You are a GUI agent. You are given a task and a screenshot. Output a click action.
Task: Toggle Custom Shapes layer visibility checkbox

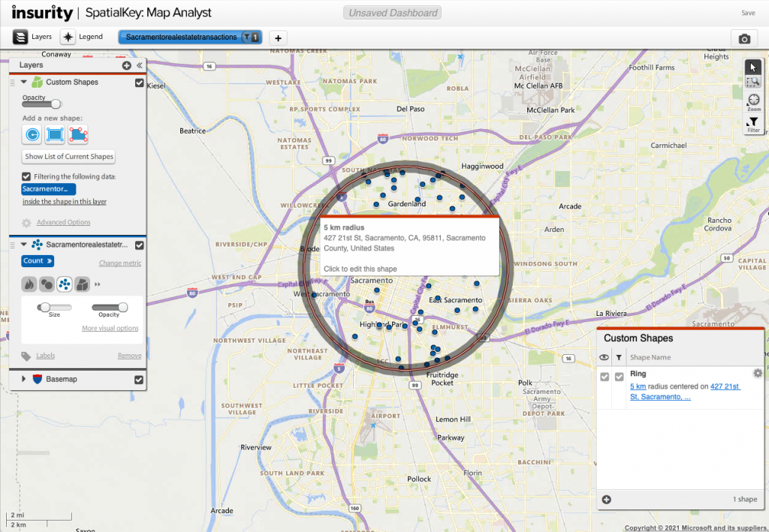tap(139, 83)
